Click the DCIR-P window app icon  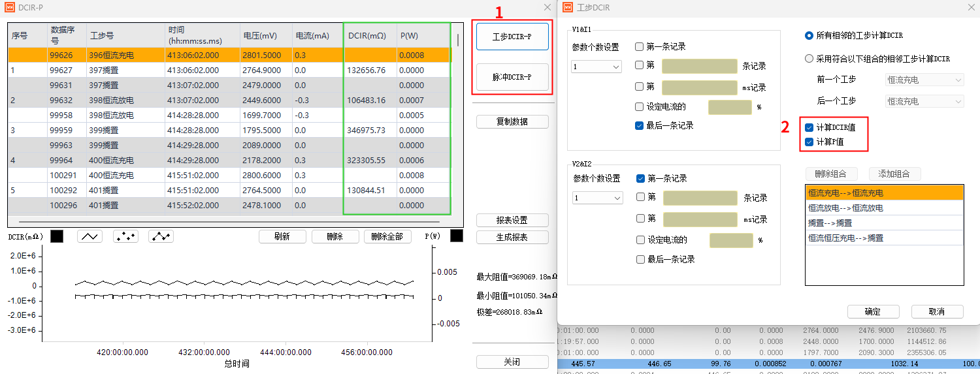(9, 7)
